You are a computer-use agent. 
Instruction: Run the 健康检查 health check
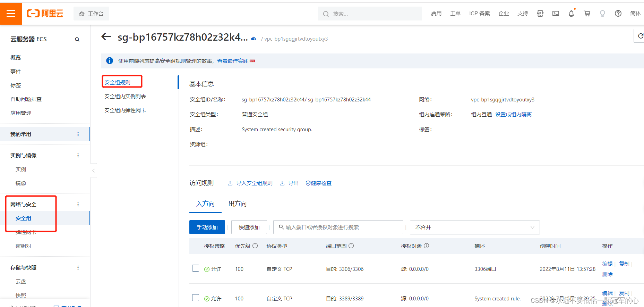(x=318, y=183)
